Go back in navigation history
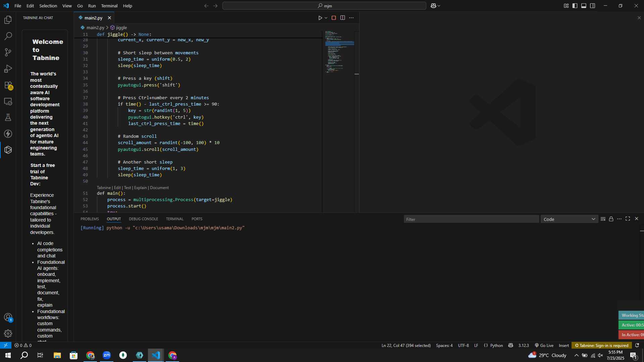644x362 pixels. (206, 6)
